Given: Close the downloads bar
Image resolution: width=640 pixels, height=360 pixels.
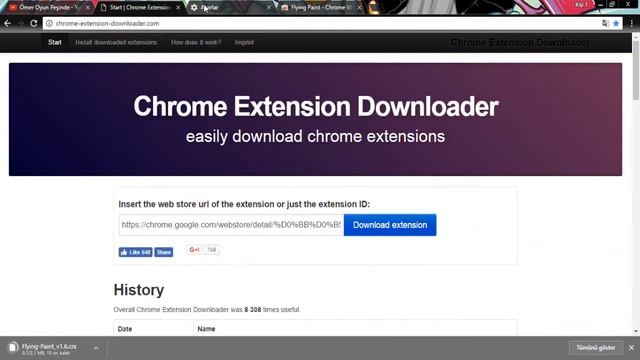Looking at the screenshot, I should coord(631,348).
